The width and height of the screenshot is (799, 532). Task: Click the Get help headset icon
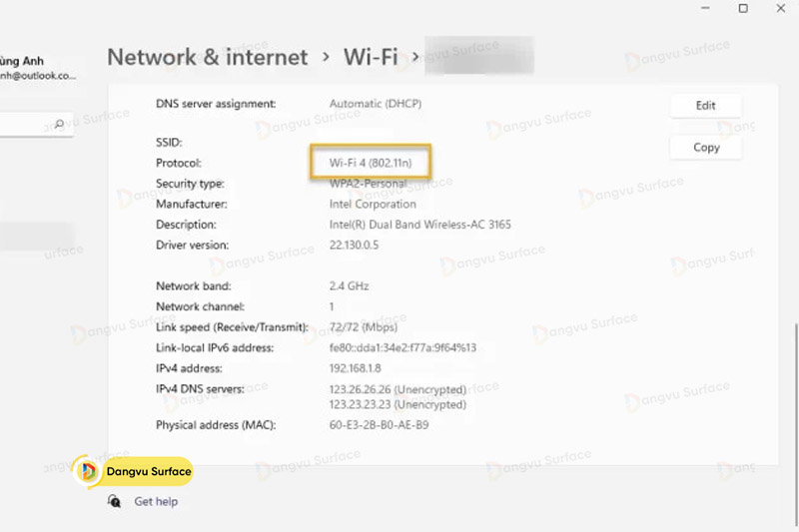click(x=115, y=501)
